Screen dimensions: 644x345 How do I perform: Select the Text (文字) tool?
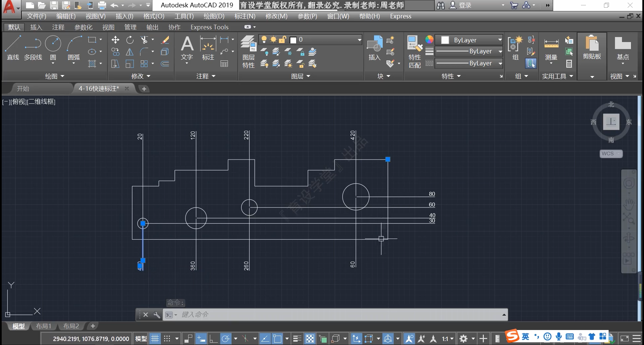tap(187, 48)
